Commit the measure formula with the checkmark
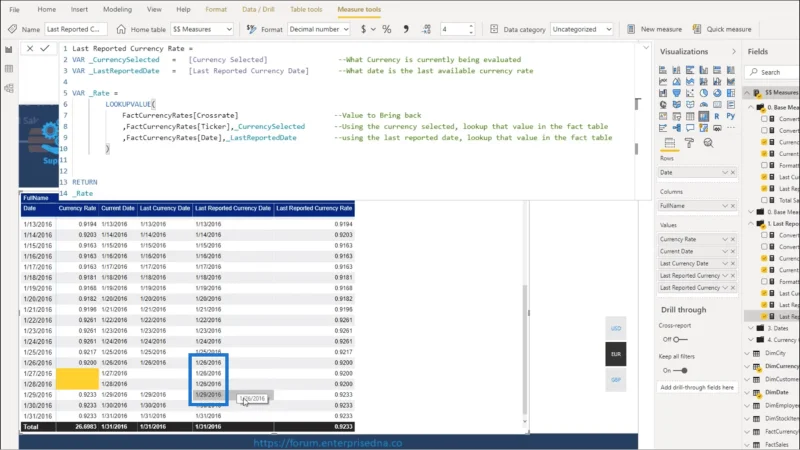The width and height of the screenshot is (800, 450). pos(45,48)
